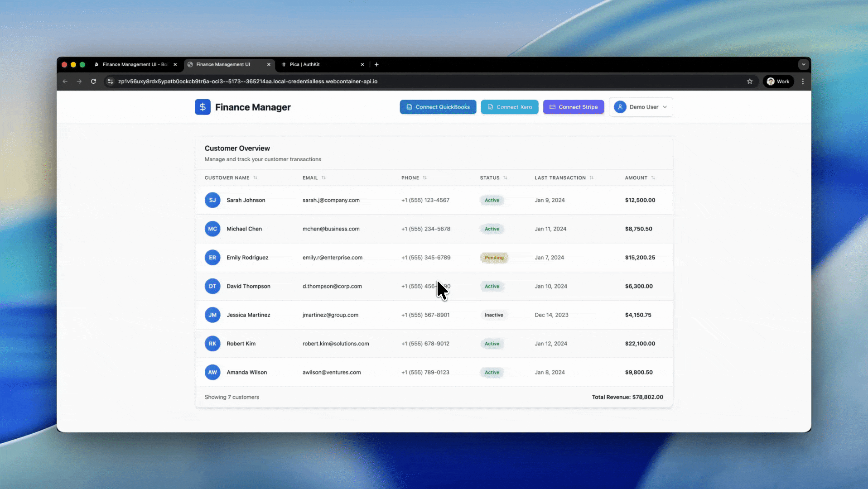Click the Finance Manager dollar logo icon
The width and height of the screenshot is (868, 489).
[x=203, y=107]
